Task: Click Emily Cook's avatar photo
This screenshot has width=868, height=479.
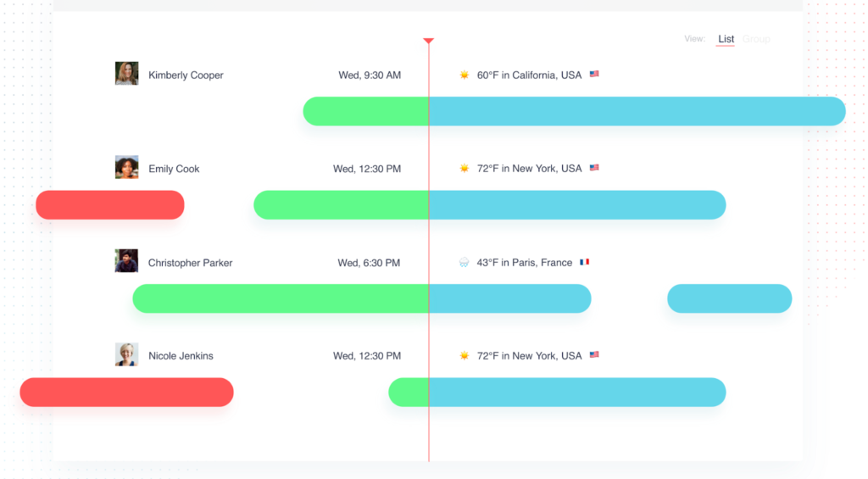Action: (x=127, y=167)
